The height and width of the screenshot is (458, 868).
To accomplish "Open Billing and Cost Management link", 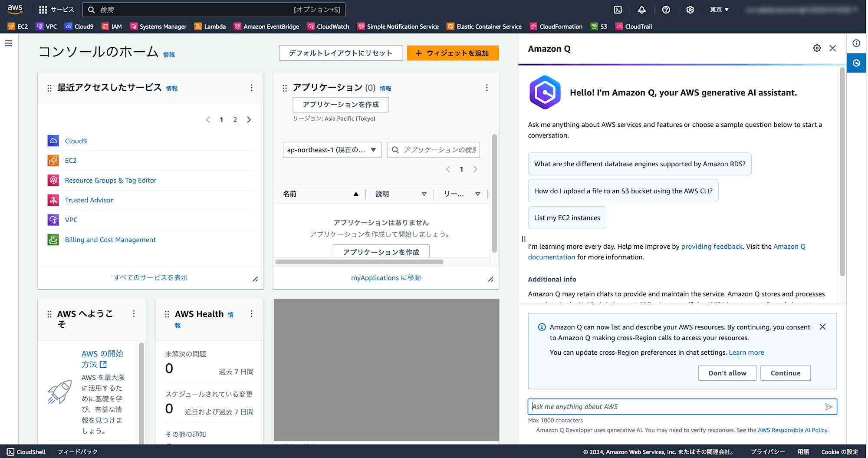I will [110, 240].
